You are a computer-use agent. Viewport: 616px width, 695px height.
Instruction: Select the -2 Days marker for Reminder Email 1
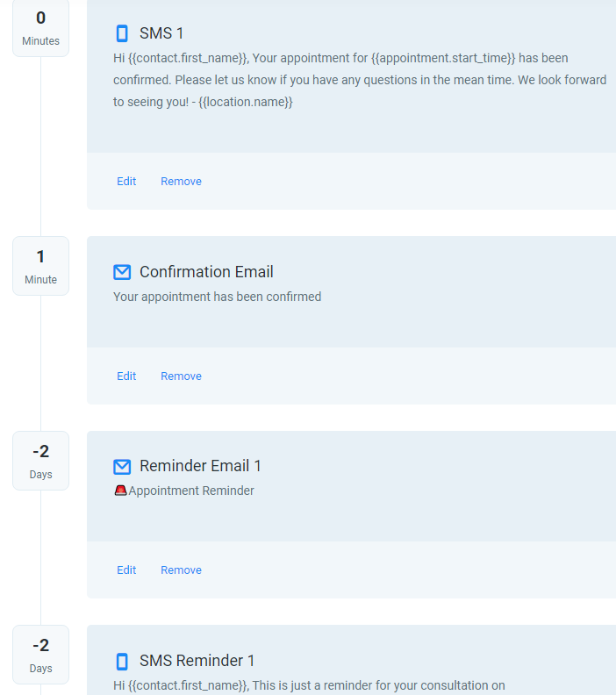[x=40, y=461]
